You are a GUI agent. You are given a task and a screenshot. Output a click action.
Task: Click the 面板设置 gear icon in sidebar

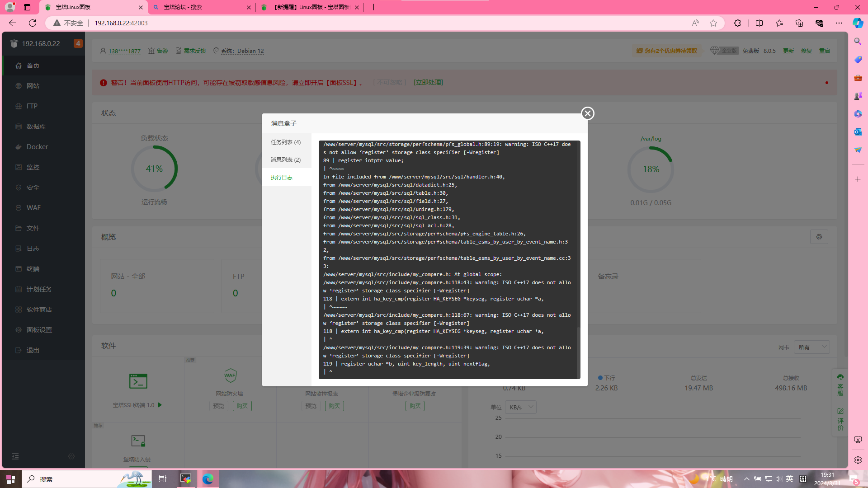(x=19, y=330)
